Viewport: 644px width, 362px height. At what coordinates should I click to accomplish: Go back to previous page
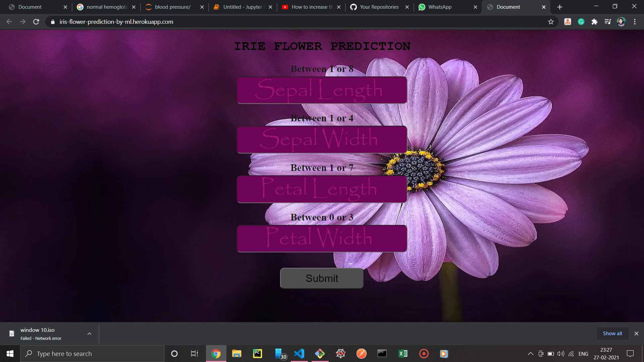(9, 22)
